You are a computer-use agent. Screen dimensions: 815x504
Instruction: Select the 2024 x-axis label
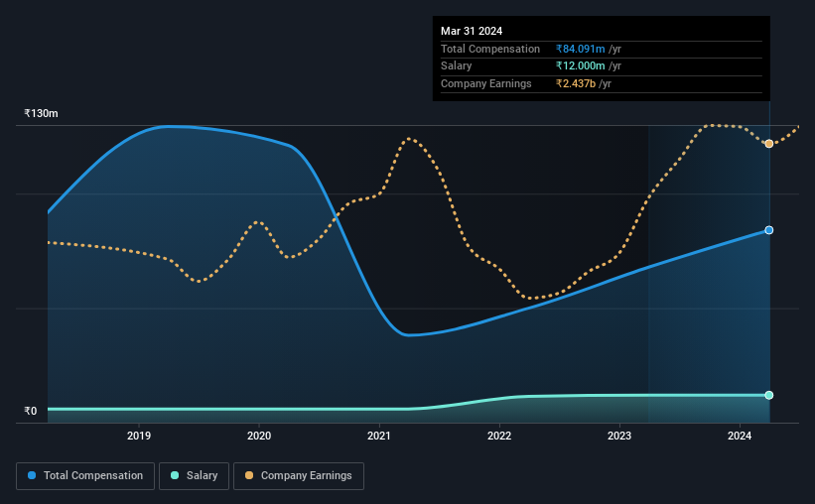click(x=740, y=436)
